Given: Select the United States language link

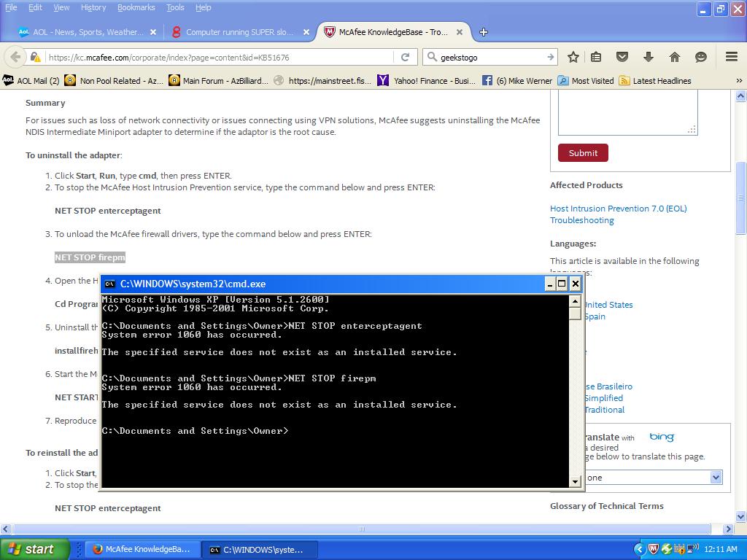Looking at the screenshot, I should [609, 305].
